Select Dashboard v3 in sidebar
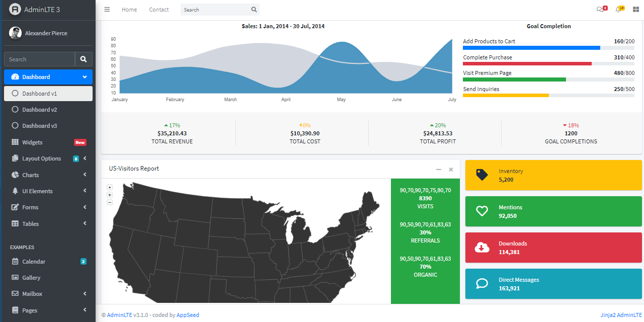The image size is (644, 322). (39, 126)
